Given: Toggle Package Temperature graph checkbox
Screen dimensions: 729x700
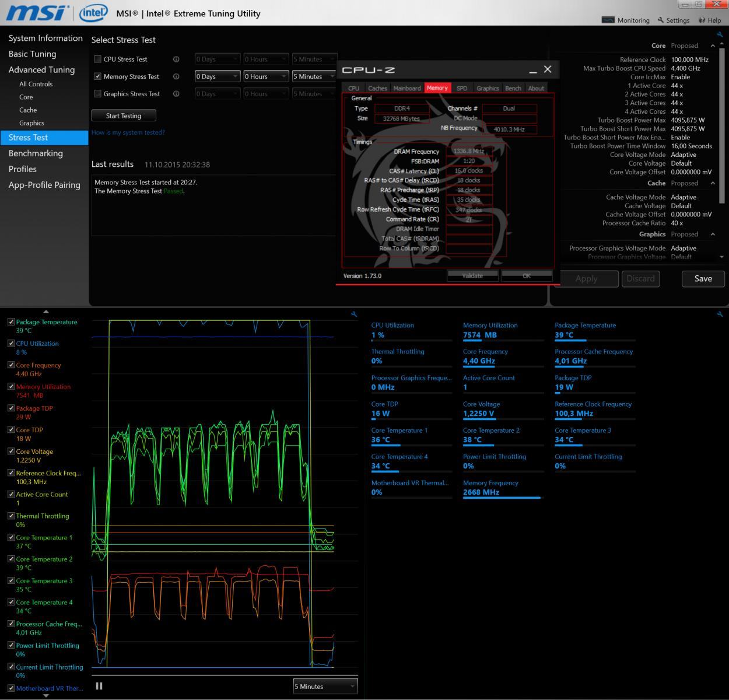Looking at the screenshot, I should click(11, 321).
